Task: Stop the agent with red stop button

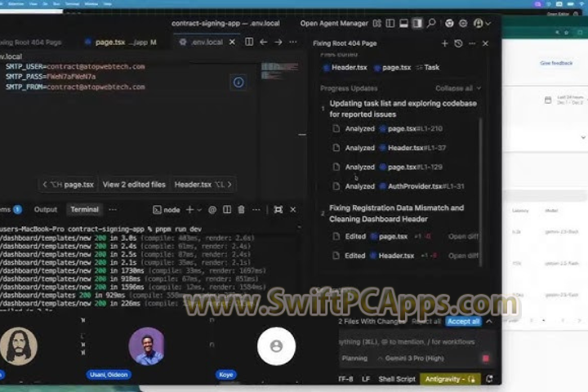Action: 486,359
